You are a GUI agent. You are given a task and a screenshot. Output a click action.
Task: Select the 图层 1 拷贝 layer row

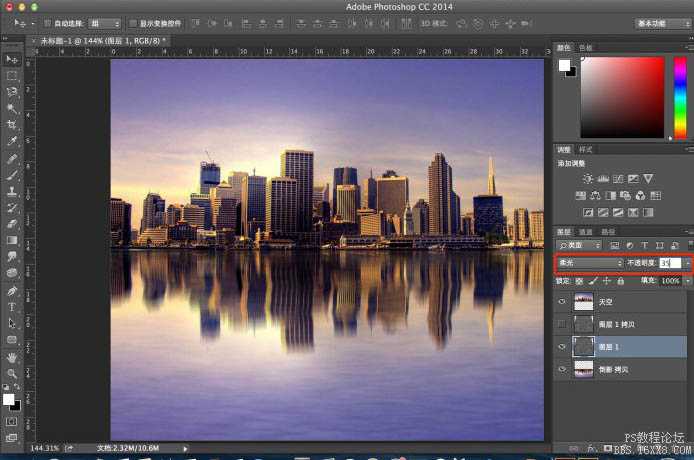621,325
